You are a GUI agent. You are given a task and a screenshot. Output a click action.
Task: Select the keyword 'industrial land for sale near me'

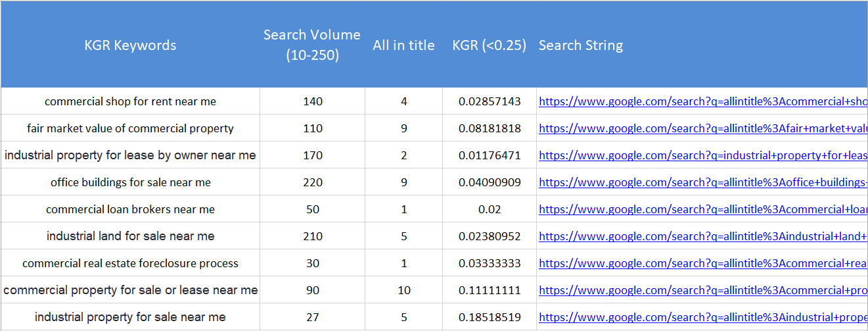pos(130,236)
